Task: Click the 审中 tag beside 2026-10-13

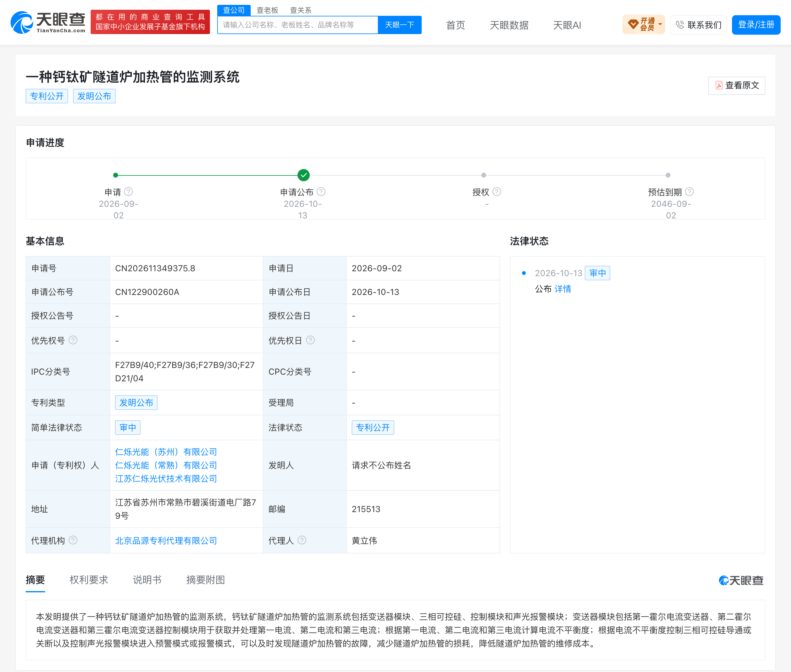Action: tap(597, 273)
